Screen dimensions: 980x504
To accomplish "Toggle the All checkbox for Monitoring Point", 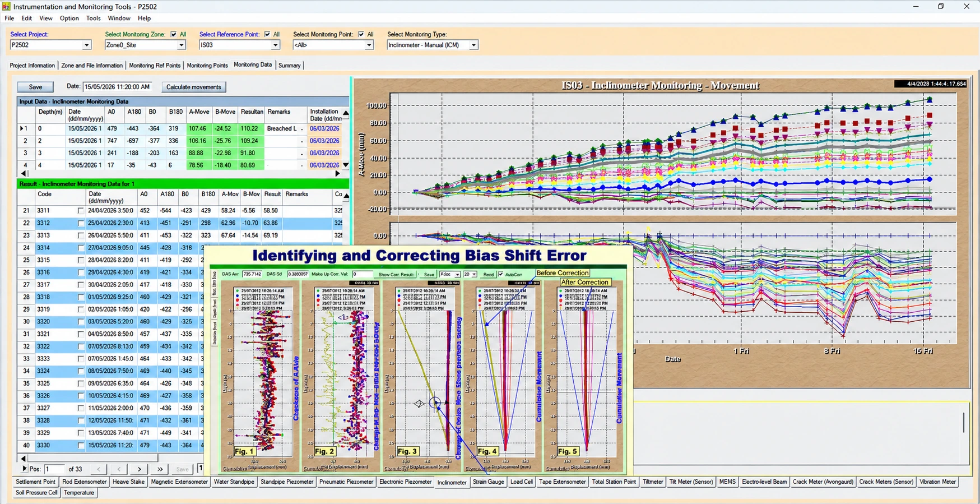I will (x=361, y=34).
